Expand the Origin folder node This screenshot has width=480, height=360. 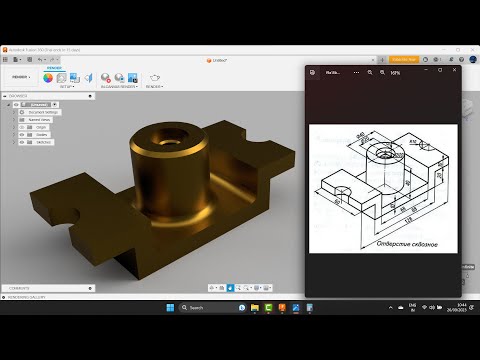pos(14,127)
